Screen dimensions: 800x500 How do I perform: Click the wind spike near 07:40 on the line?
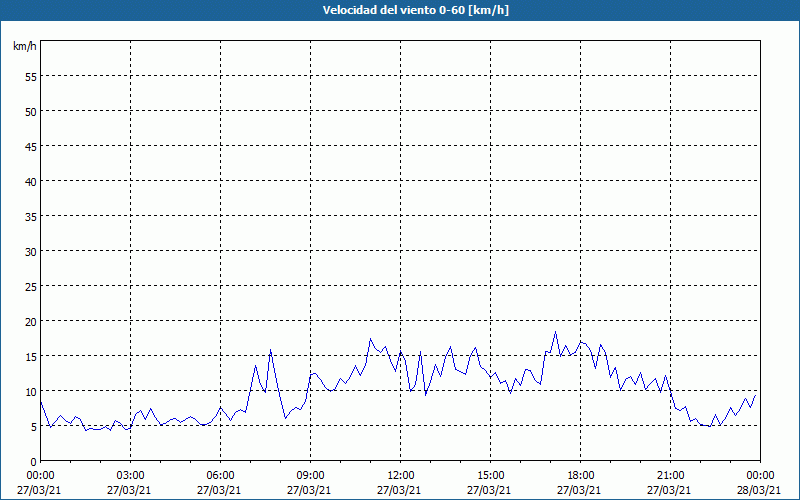(x=270, y=350)
